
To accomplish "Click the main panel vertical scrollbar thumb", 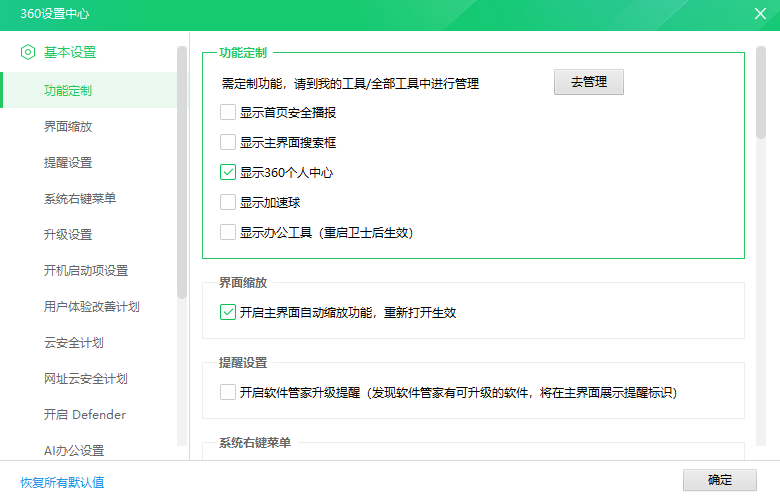I will [761, 92].
